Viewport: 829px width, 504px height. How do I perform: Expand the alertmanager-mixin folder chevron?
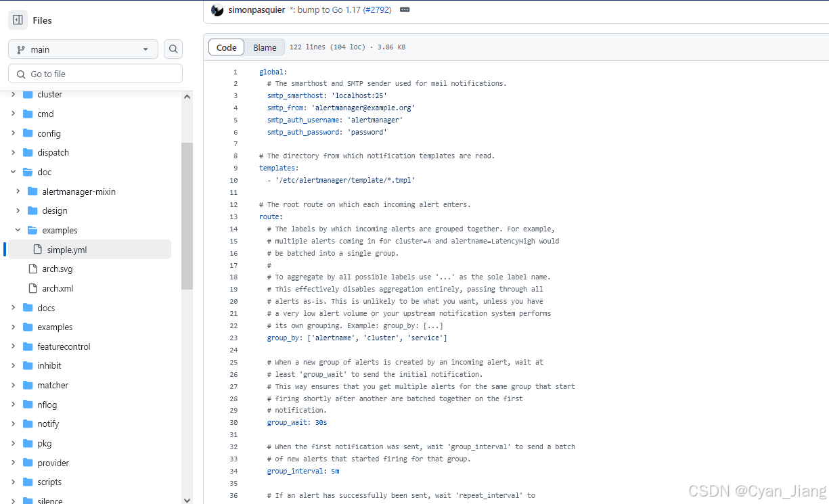tap(18, 191)
